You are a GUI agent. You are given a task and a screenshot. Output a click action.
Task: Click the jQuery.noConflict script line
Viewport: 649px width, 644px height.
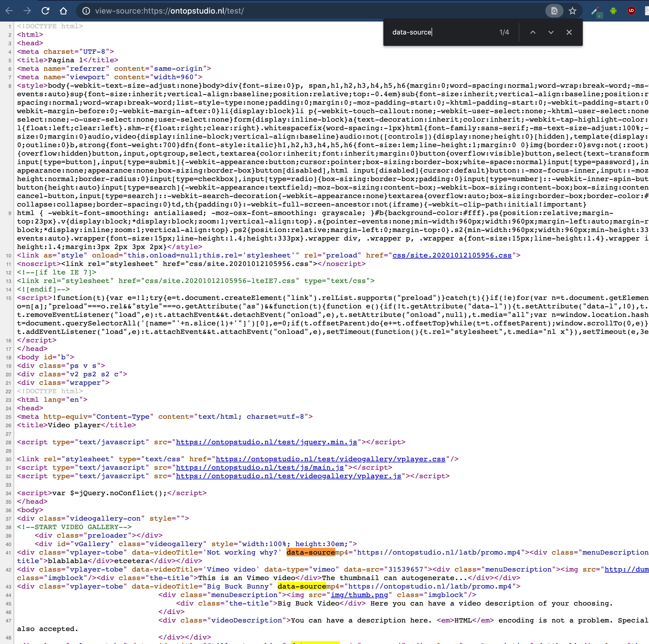tap(112, 493)
